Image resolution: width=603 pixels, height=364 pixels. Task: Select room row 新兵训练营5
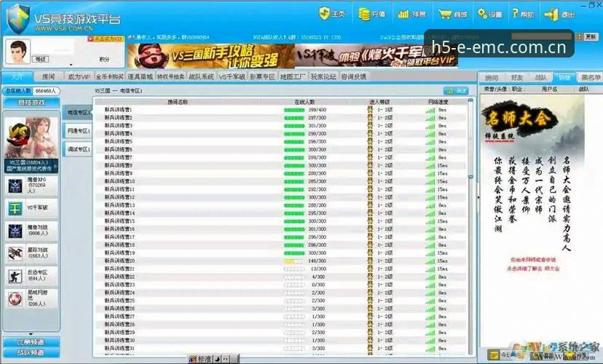[x=280, y=141]
